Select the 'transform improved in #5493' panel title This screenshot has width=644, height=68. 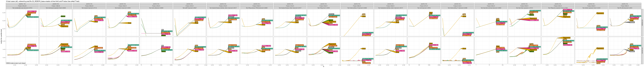coord(123,8)
